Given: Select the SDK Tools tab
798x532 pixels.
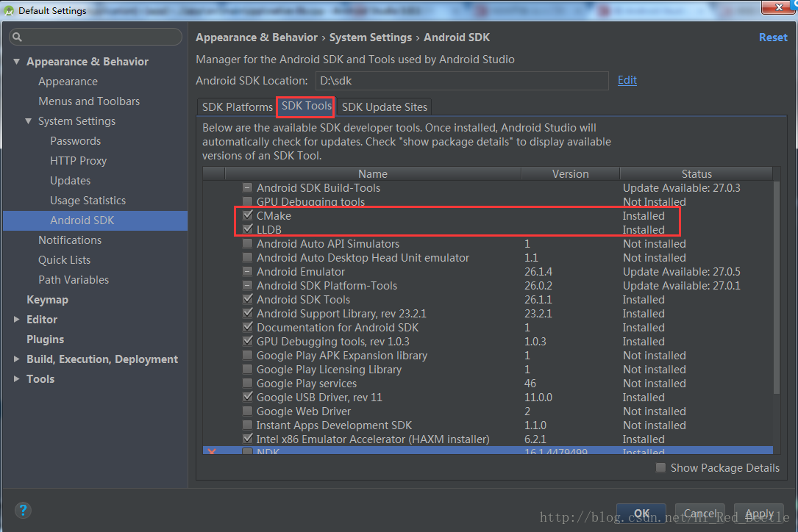Looking at the screenshot, I should 307,107.
